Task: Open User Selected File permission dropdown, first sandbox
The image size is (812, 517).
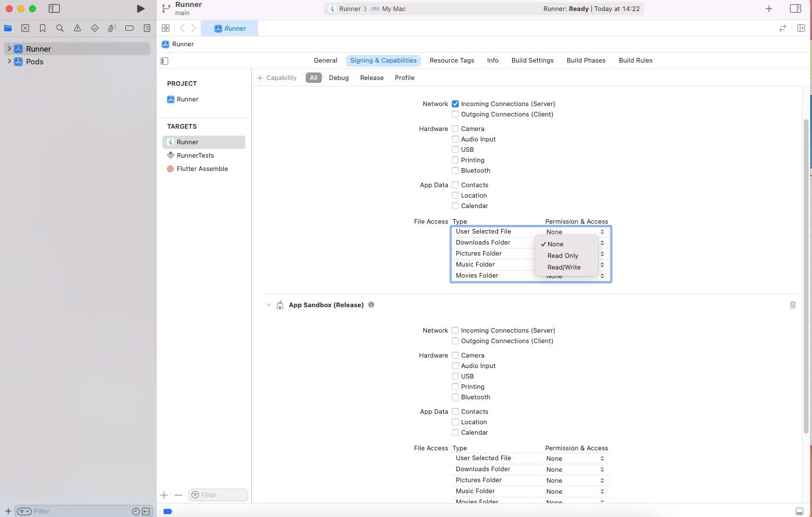Action: point(575,232)
